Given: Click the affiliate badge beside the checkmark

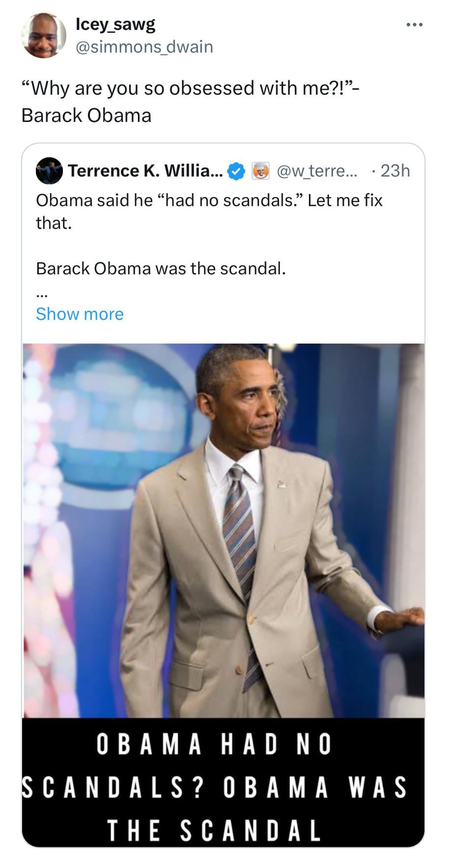Looking at the screenshot, I should 260,171.
